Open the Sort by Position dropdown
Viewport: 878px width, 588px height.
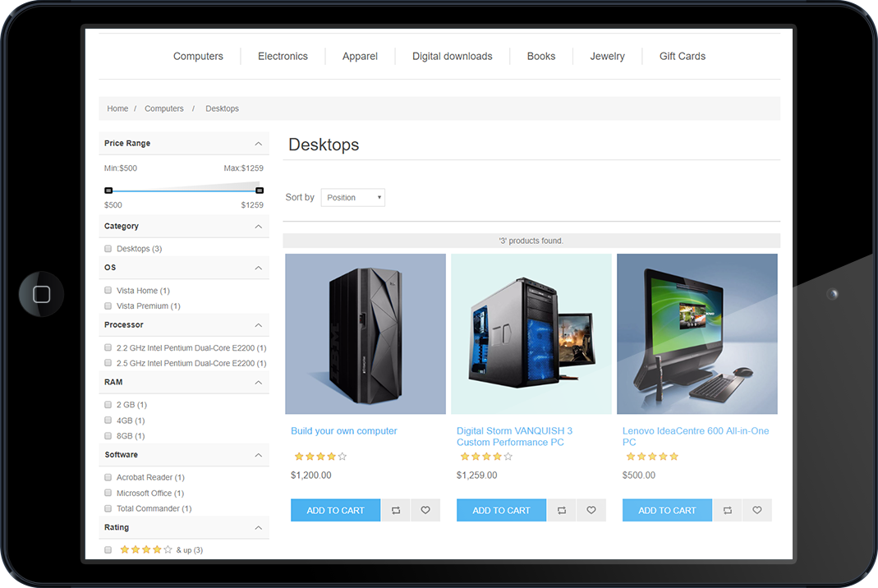pos(353,198)
